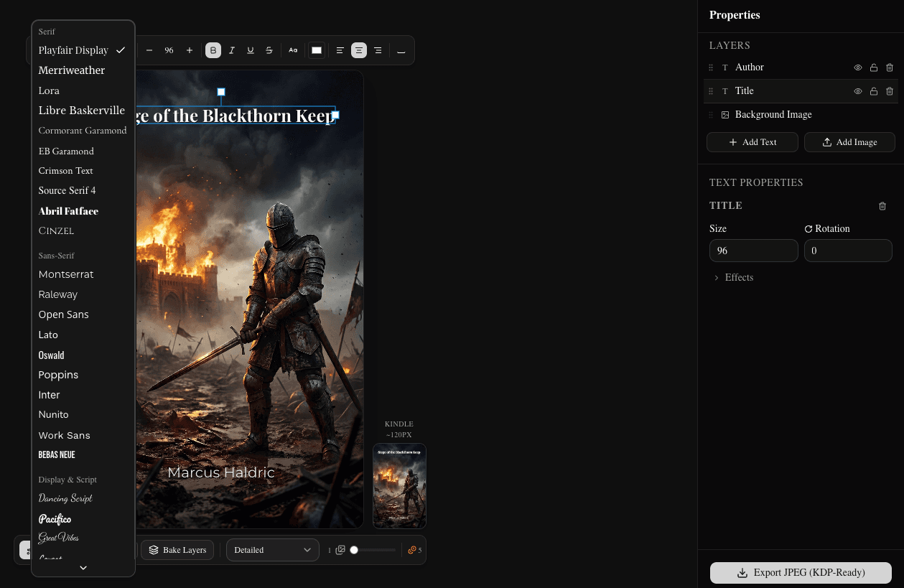This screenshot has width=904, height=588.
Task: Select the Merriweather font
Action: 71,70
